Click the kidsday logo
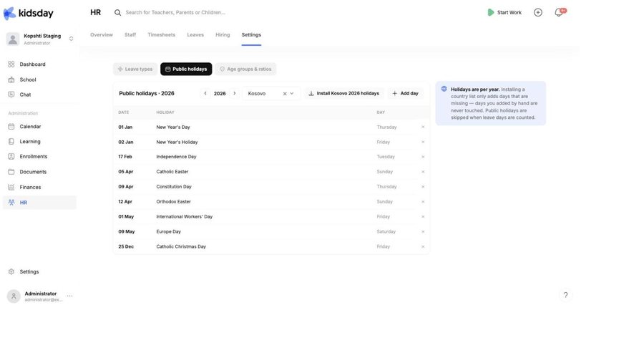644x343 pixels. click(29, 13)
